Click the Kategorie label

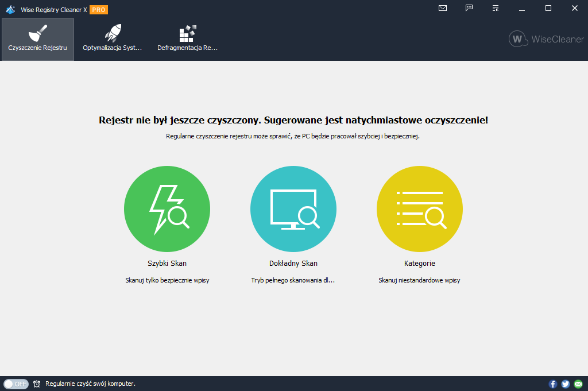pyautogui.click(x=420, y=264)
